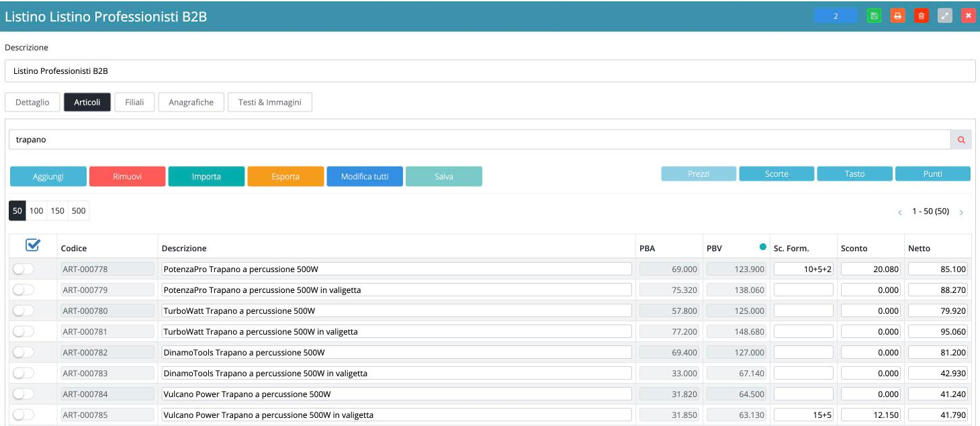Click the Importa button

pyautogui.click(x=206, y=177)
